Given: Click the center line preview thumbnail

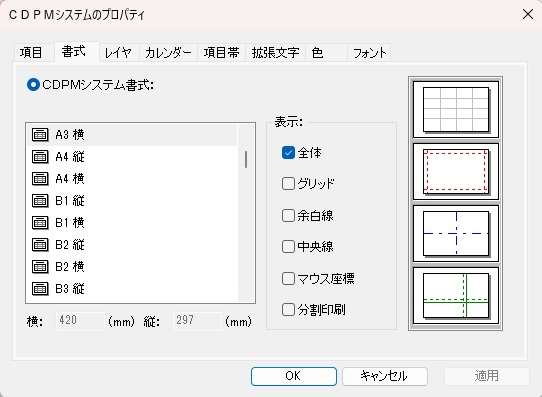Looking at the screenshot, I should (x=456, y=234).
